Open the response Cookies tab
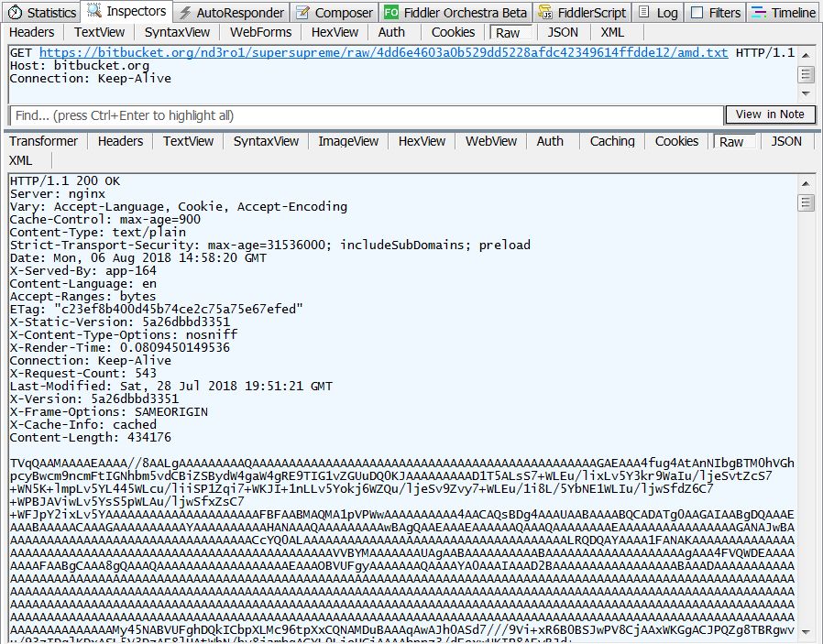This screenshot has height=644, width=823. point(676,142)
